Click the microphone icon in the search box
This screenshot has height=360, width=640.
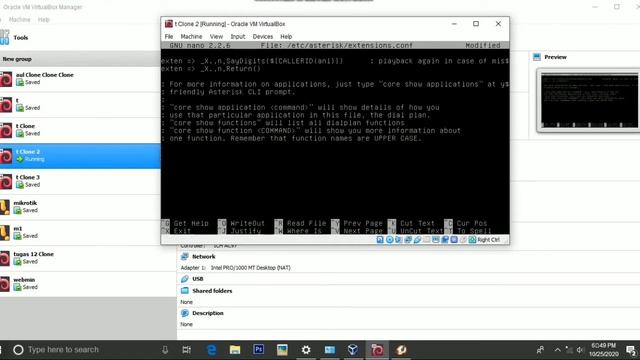pyautogui.click(x=165, y=350)
